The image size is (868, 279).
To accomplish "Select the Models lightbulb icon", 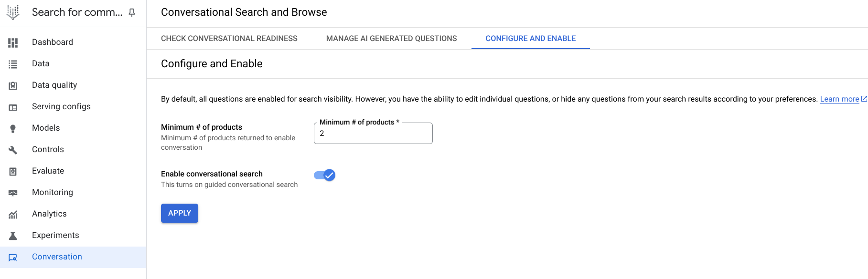I will pyautogui.click(x=13, y=128).
